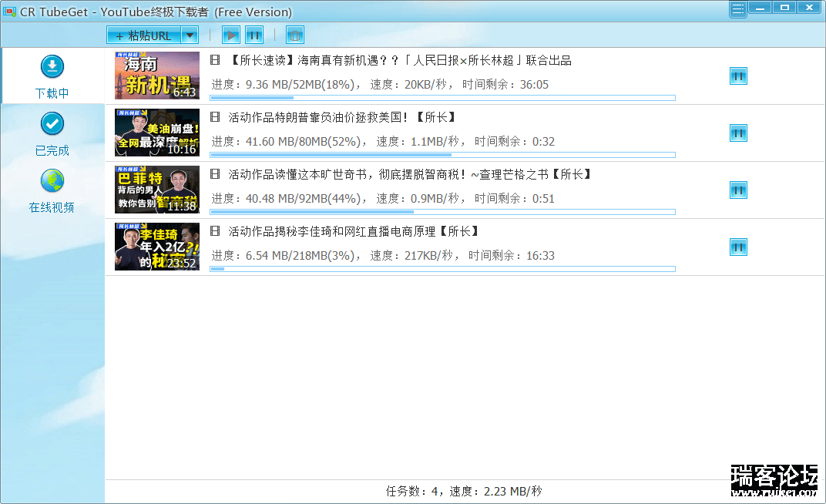Click the toolbar trash delete icon
826x504 pixels.
coord(295,35)
